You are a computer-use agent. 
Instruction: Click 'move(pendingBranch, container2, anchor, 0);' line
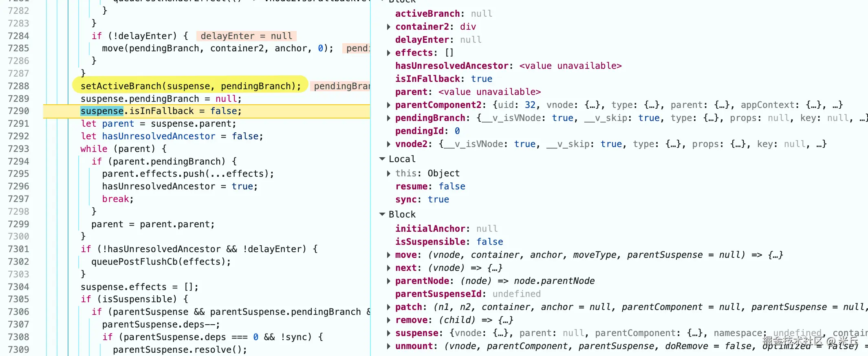click(218, 48)
